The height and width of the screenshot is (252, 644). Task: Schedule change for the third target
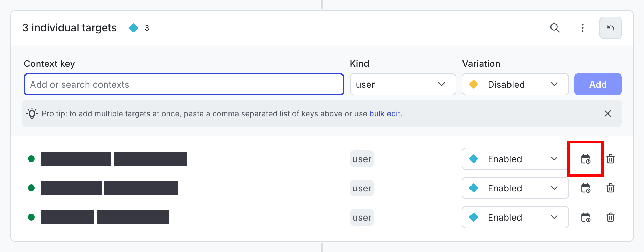coord(586,218)
